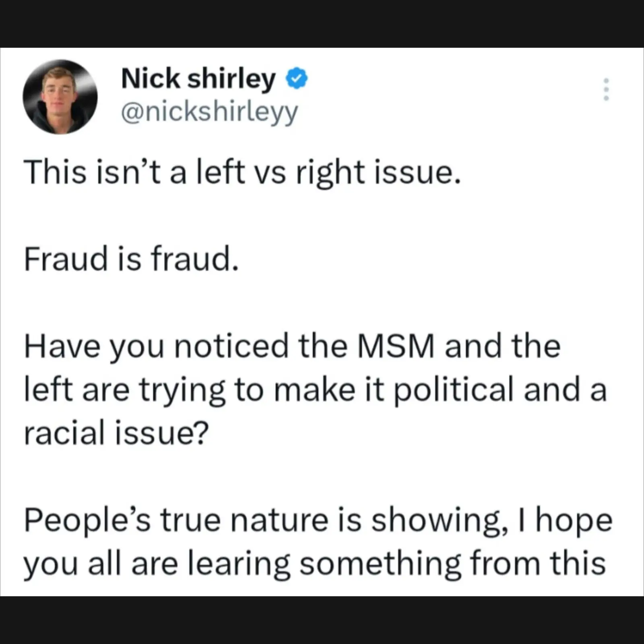Open the three-dot more options menu
This screenshot has width=644, height=644.
pyautogui.click(x=606, y=89)
